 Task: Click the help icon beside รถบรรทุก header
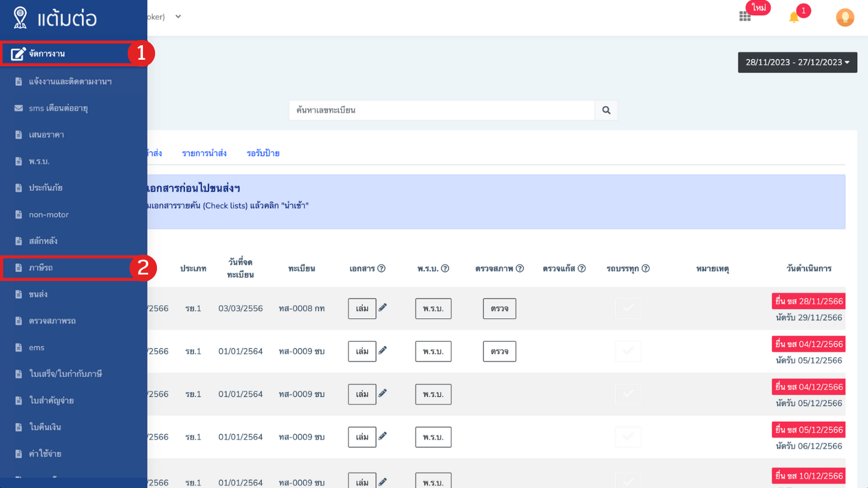tap(646, 268)
